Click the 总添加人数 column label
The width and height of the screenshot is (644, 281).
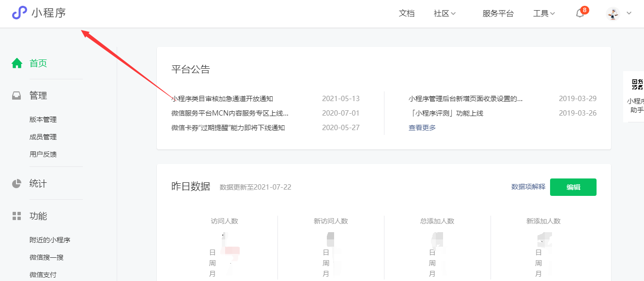pos(437,221)
